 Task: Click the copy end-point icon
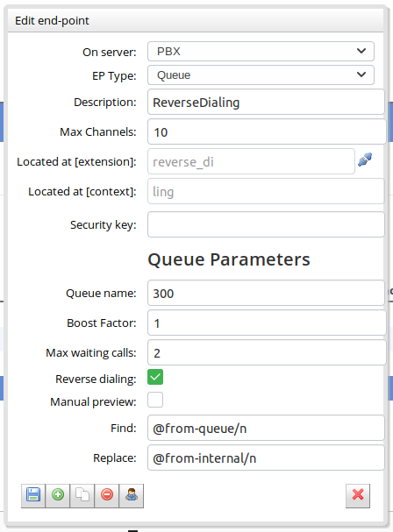click(x=82, y=495)
